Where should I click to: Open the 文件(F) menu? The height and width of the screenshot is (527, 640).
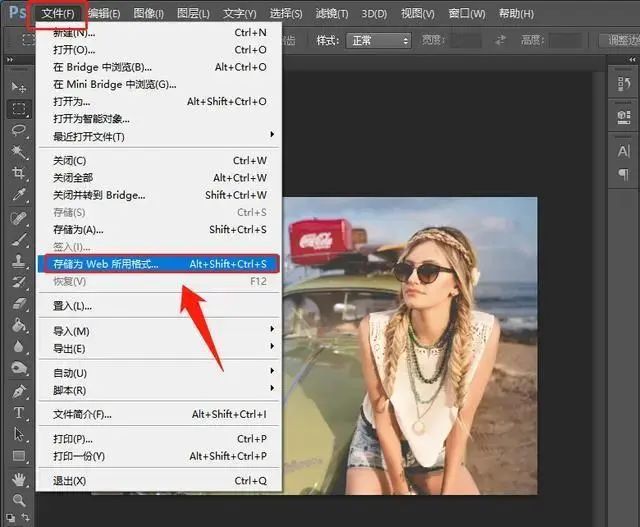pyautogui.click(x=58, y=13)
